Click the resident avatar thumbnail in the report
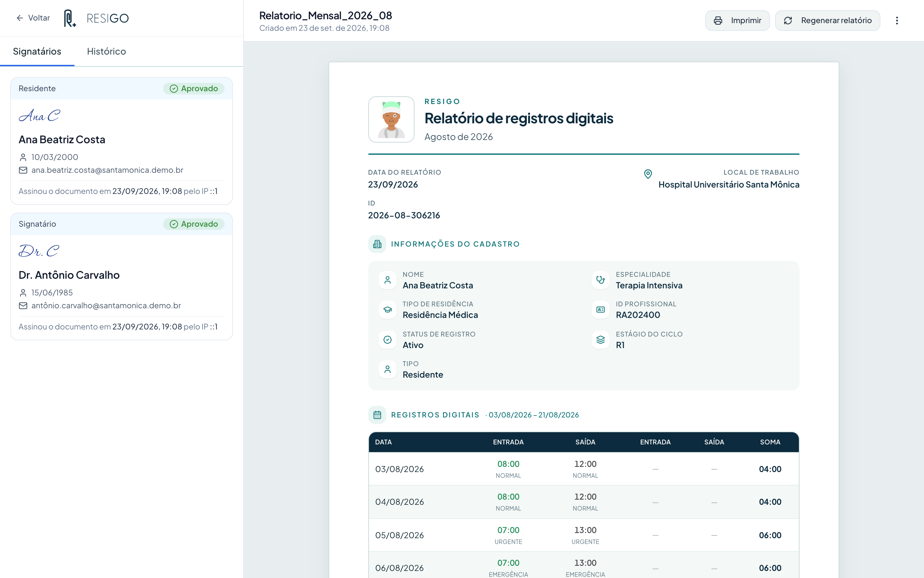 click(x=391, y=120)
